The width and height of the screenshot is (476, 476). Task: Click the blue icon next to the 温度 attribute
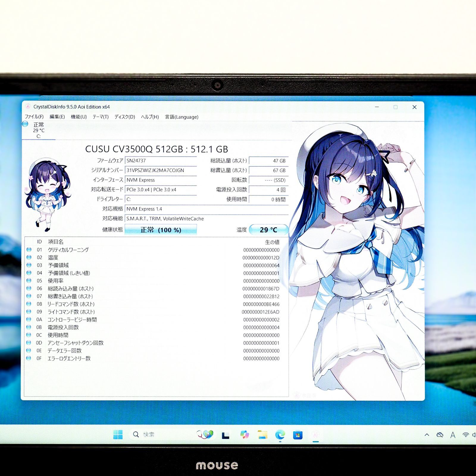pyautogui.click(x=29, y=258)
